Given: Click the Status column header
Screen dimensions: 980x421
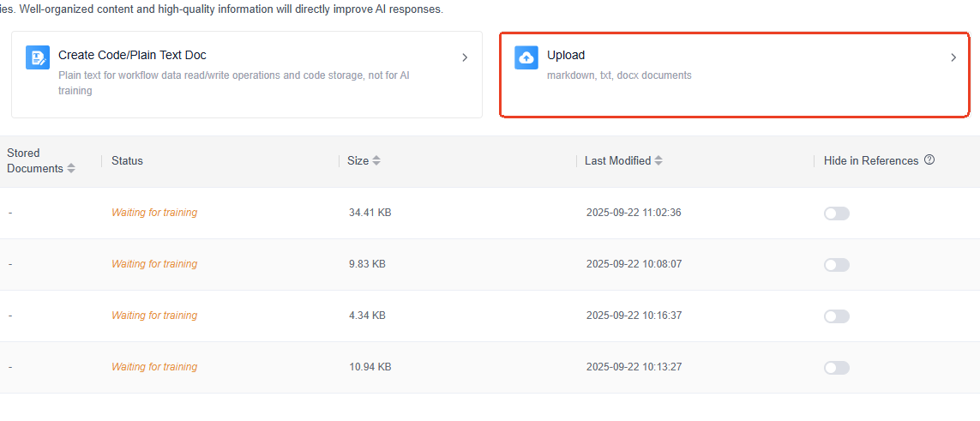Looking at the screenshot, I should point(127,161).
